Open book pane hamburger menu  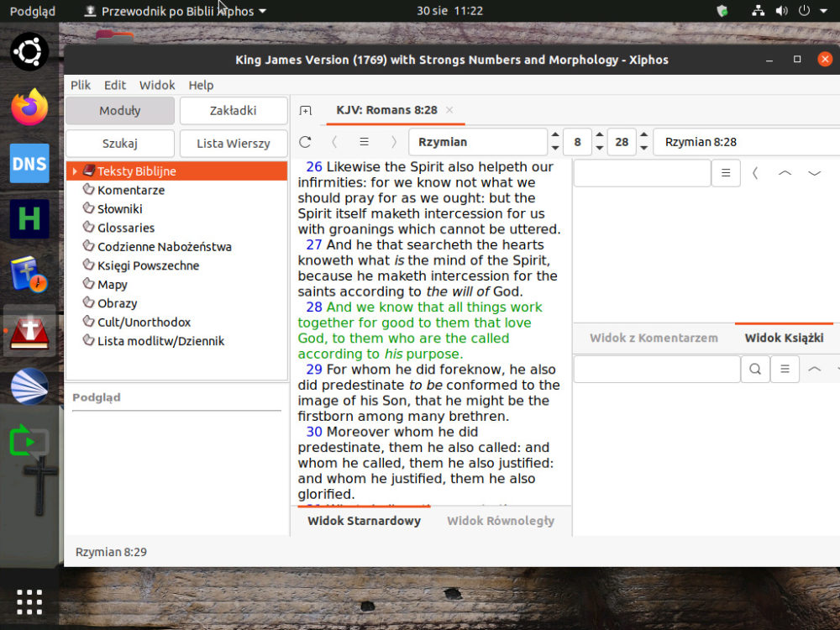pos(785,369)
